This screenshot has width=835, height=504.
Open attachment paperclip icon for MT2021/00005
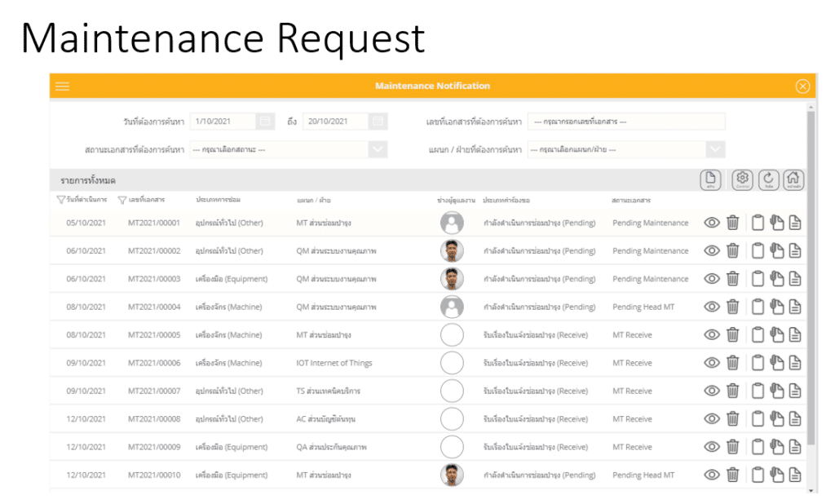(777, 334)
